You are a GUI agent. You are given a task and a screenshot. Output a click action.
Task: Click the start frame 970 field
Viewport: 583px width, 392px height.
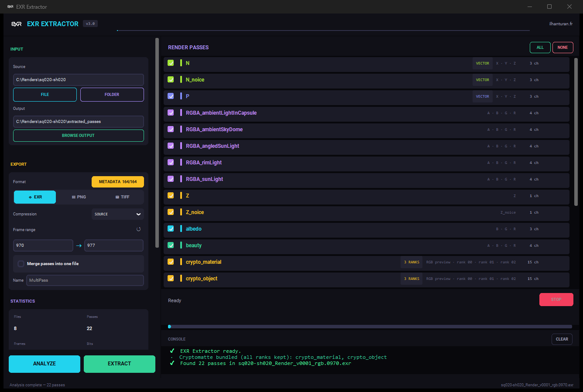43,245
